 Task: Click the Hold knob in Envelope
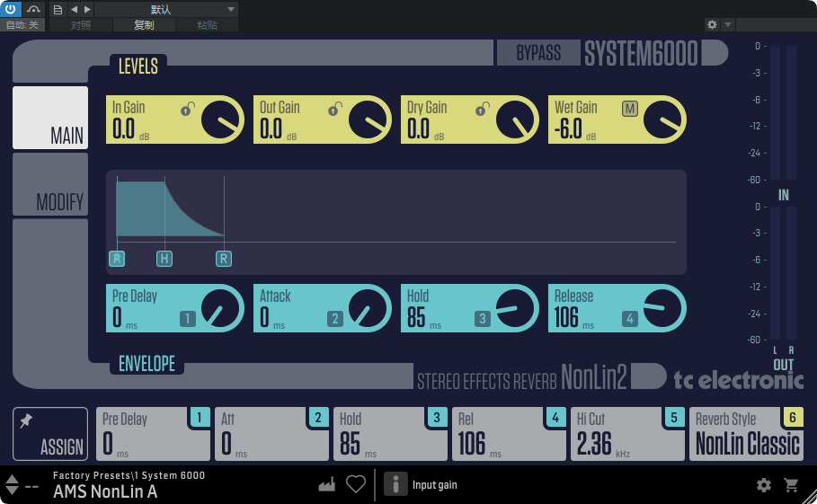click(515, 308)
